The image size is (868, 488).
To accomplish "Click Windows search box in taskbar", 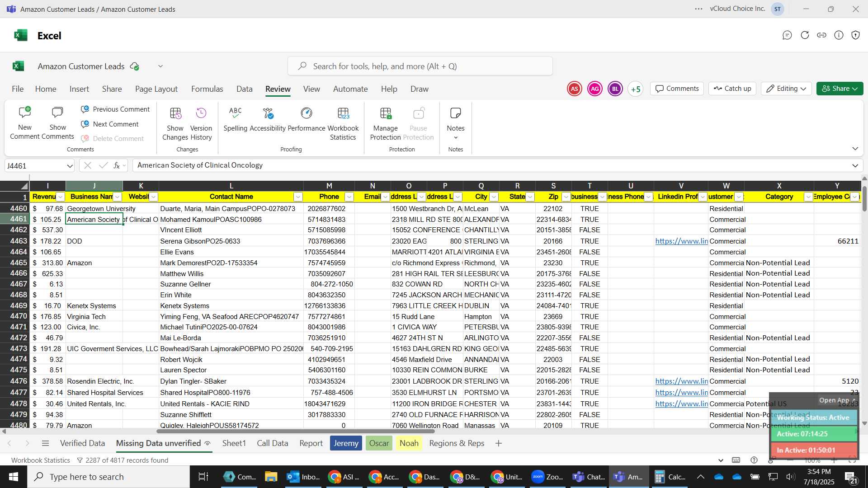I will [x=108, y=477].
